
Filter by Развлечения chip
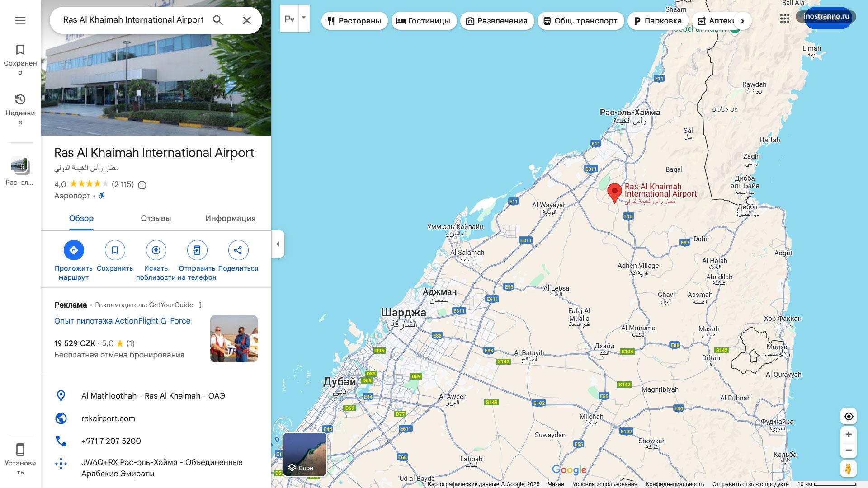(x=497, y=21)
